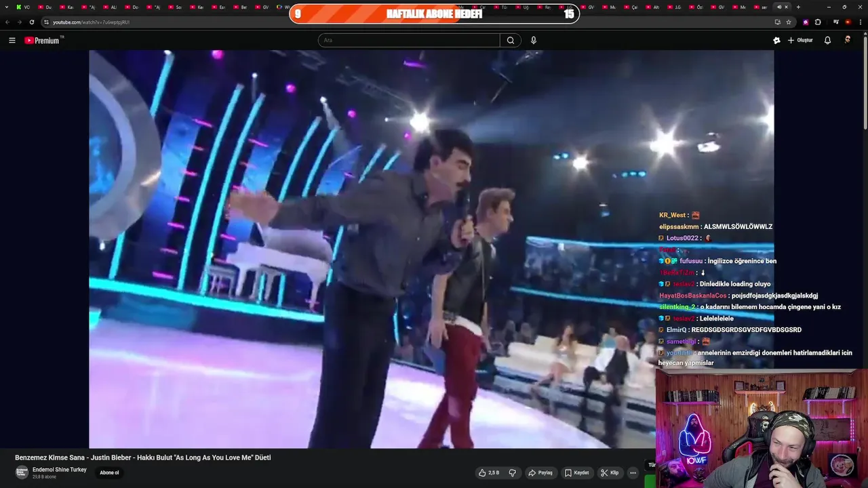The width and height of the screenshot is (868, 488).
Task: Open site information icon in address bar
Action: (47, 22)
